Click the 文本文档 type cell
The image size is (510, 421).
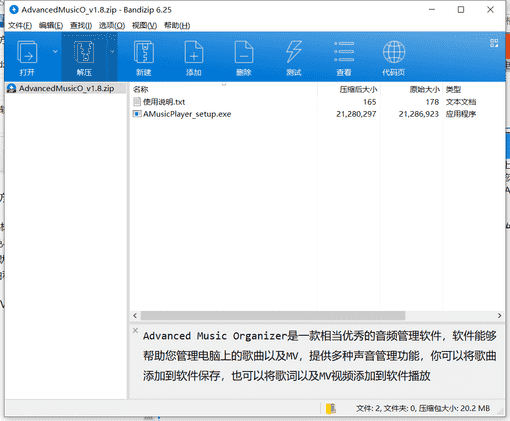point(461,102)
